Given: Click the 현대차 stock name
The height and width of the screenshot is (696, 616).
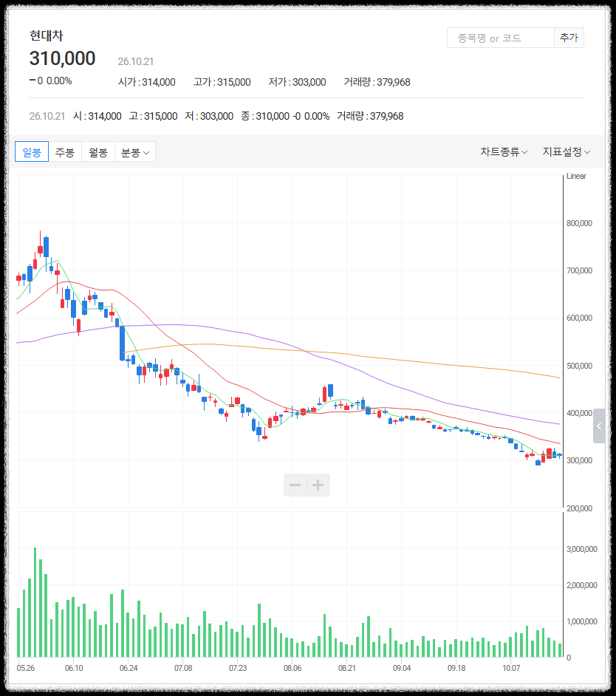Looking at the screenshot, I should [x=46, y=35].
